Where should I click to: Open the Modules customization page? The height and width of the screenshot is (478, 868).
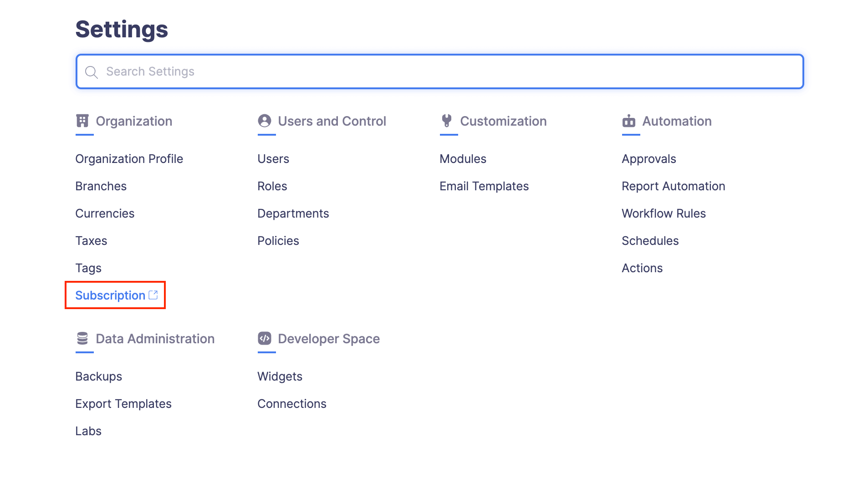pyautogui.click(x=463, y=159)
